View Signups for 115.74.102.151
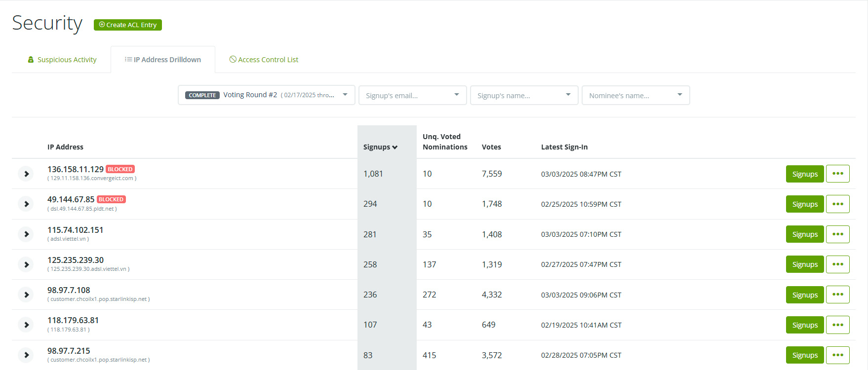 click(804, 234)
